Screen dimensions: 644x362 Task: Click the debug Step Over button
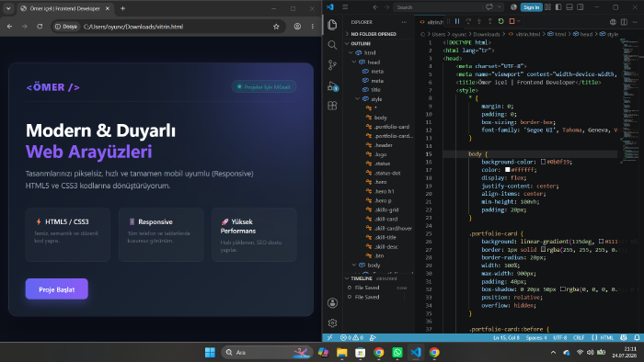[468, 21]
